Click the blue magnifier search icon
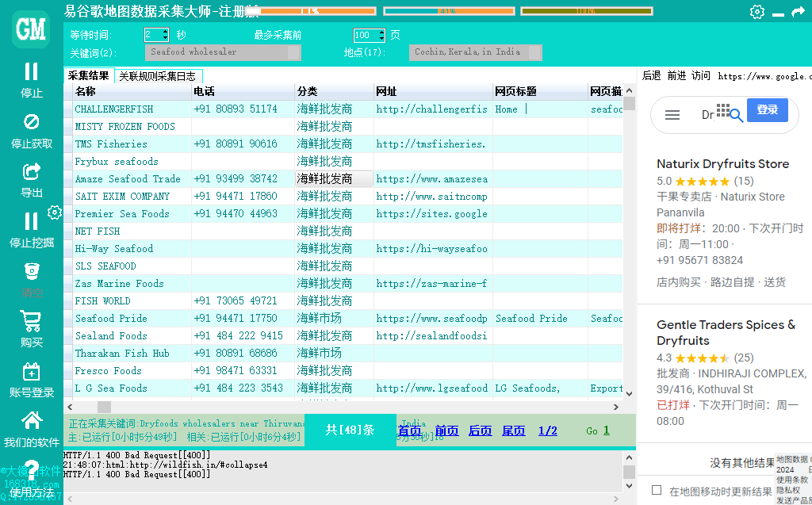The image size is (812, 505). 737,116
